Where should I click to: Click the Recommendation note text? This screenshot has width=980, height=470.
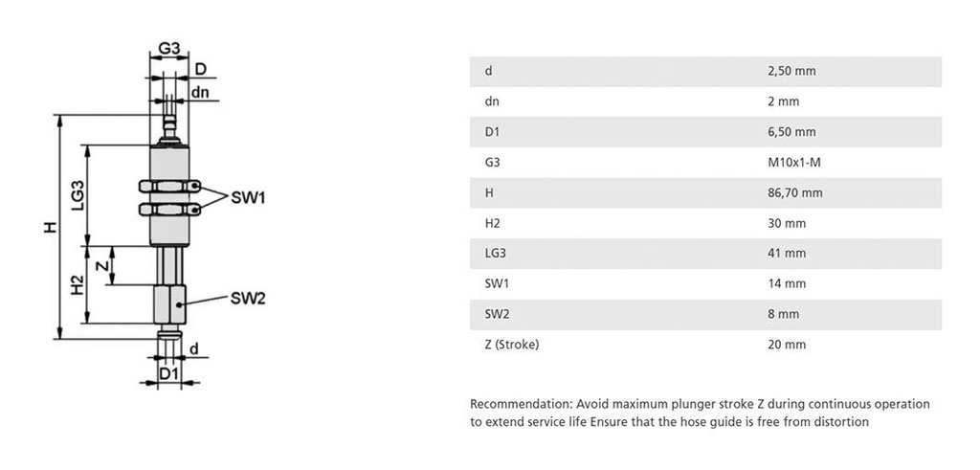pos(700,413)
